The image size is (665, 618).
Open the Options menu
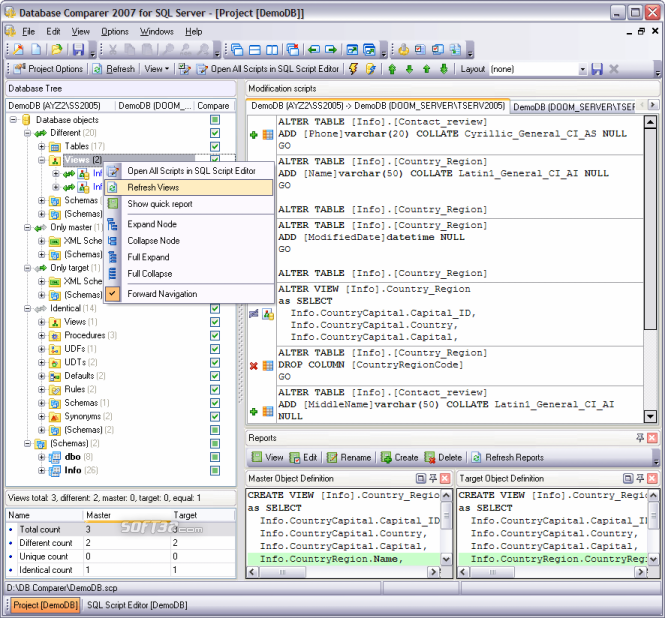115,31
